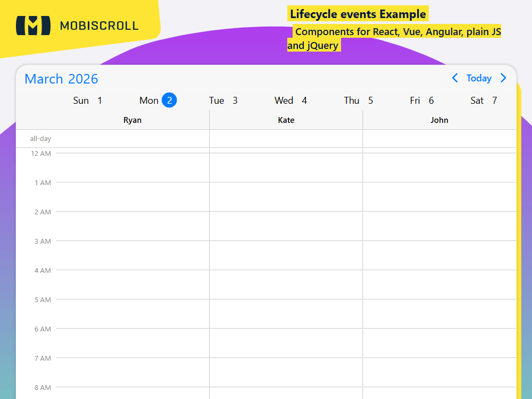Select the Ryan resource column header
532x399 pixels.
[132, 120]
